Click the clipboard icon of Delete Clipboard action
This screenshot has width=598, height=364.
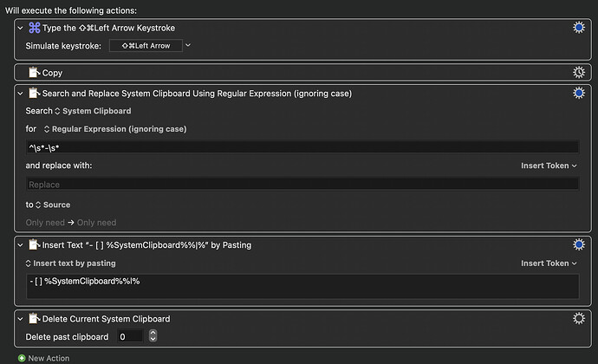click(35, 318)
